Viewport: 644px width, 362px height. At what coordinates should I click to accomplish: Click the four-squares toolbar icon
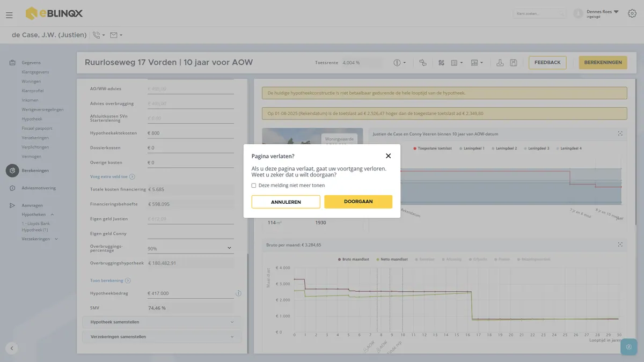pyautogui.click(x=442, y=63)
